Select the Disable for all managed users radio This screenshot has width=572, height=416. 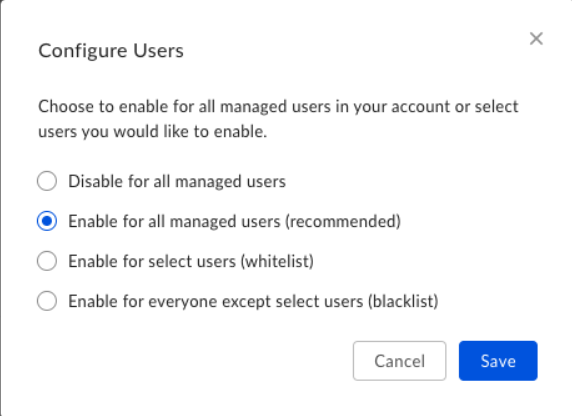pos(47,181)
